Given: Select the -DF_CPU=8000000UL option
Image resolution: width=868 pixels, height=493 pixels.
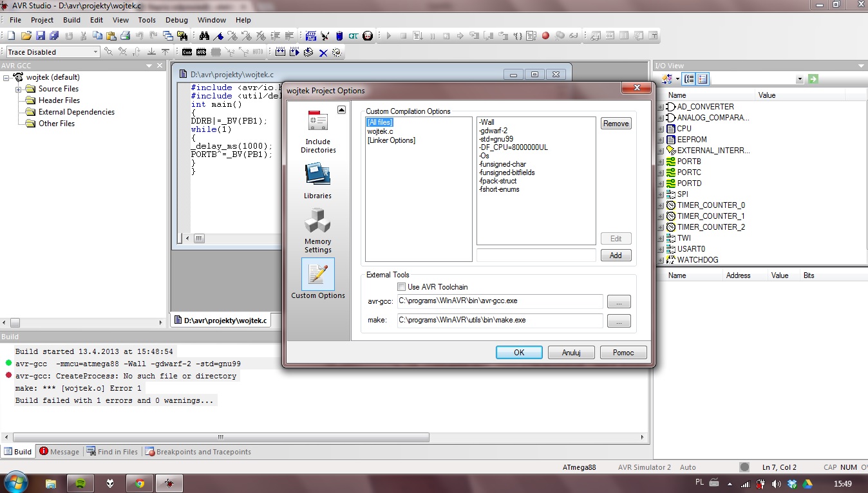Looking at the screenshot, I should tap(513, 147).
